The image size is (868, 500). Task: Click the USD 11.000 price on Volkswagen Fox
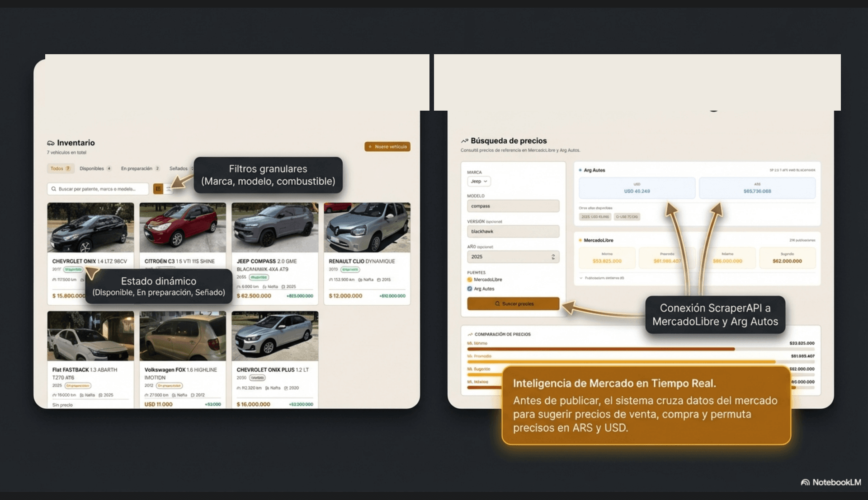(x=158, y=404)
